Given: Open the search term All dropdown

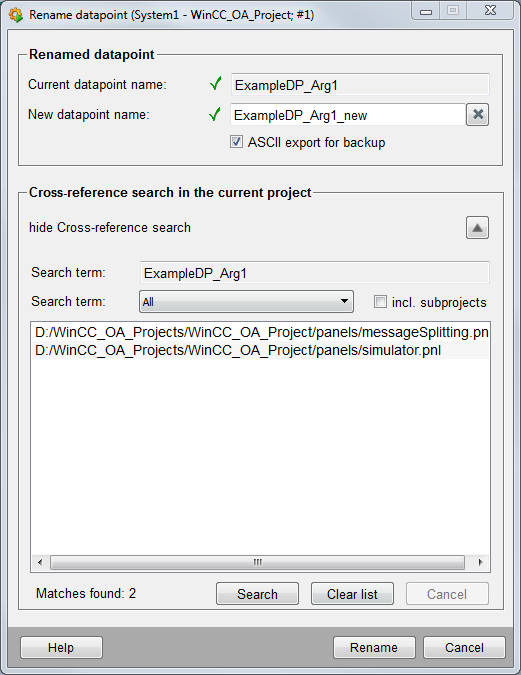Looking at the screenshot, I should click(x=246, y=301).
